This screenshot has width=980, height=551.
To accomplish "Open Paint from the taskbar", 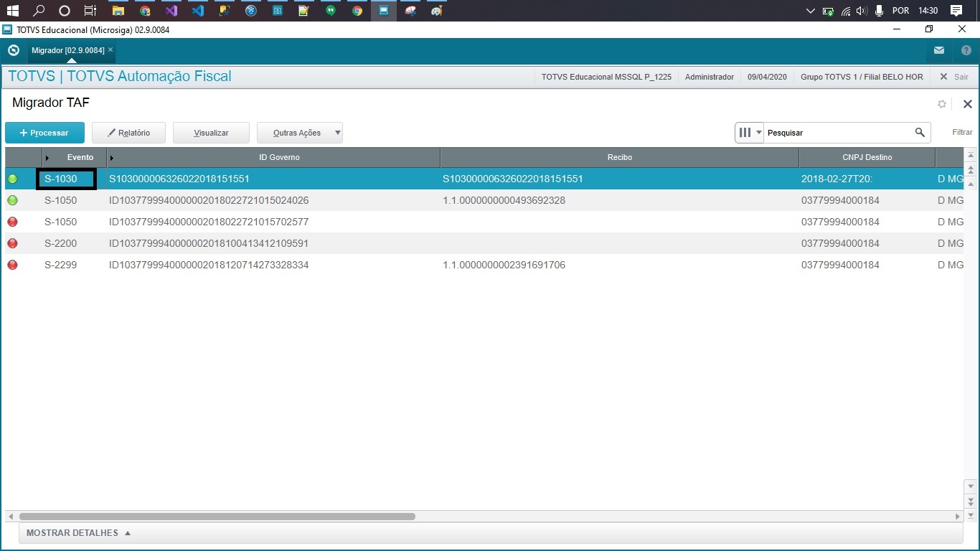I will coord(436,11).
